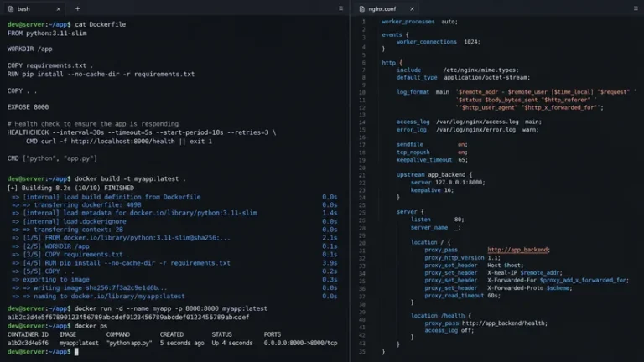
Task: Click 'load build definition from Dockerfile' build step
Action: point(106,197)
